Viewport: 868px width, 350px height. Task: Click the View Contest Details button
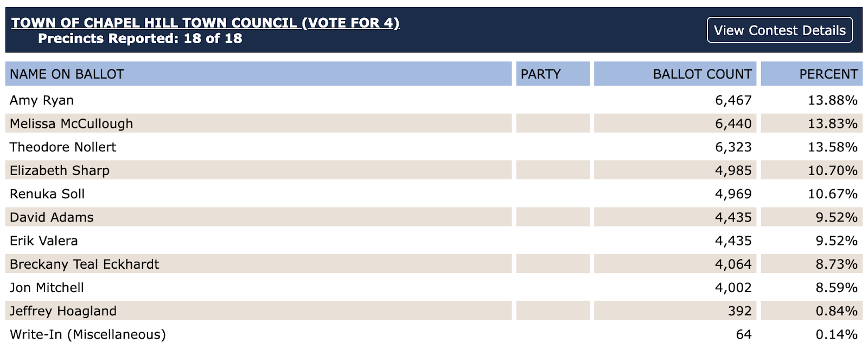pos(780,30)
